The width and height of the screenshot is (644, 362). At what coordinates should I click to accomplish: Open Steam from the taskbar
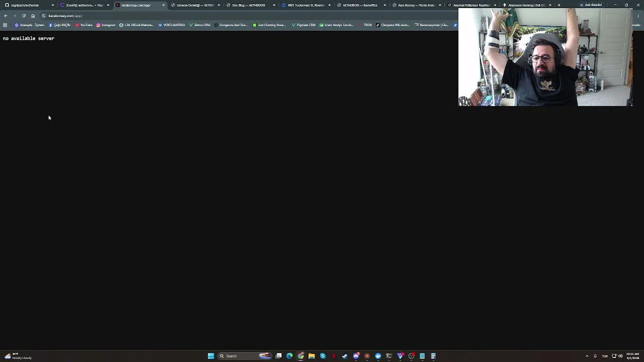tap(345, 356)
